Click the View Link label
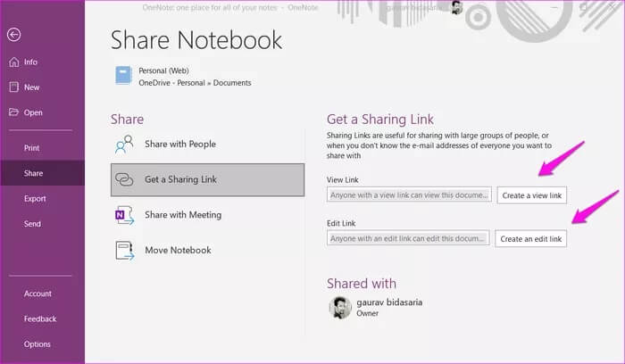 click(x=343, y=180)
